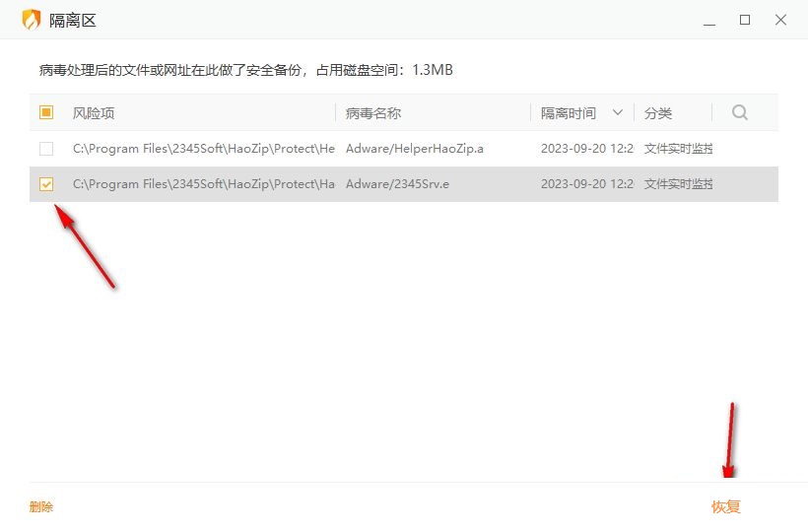Image resolution: width=808 pixels, height=532 pixels.
Task: Click the 删除 button
Action: coord(41,506)
